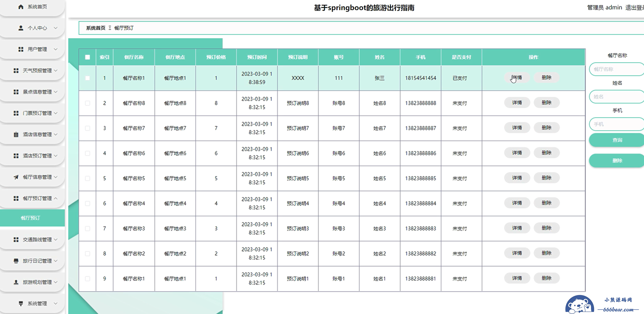Expand the 门票预订管理 chevron

pos(56,113)
